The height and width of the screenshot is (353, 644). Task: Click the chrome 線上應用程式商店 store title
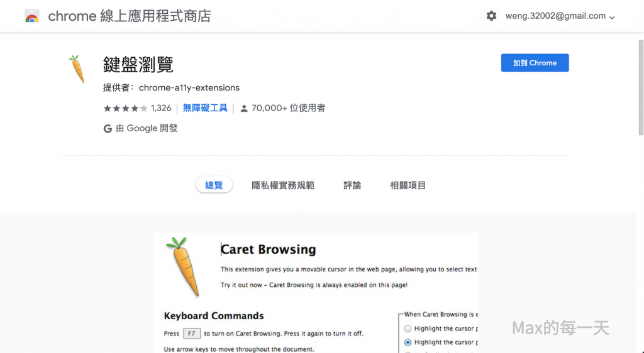(130, 16)
